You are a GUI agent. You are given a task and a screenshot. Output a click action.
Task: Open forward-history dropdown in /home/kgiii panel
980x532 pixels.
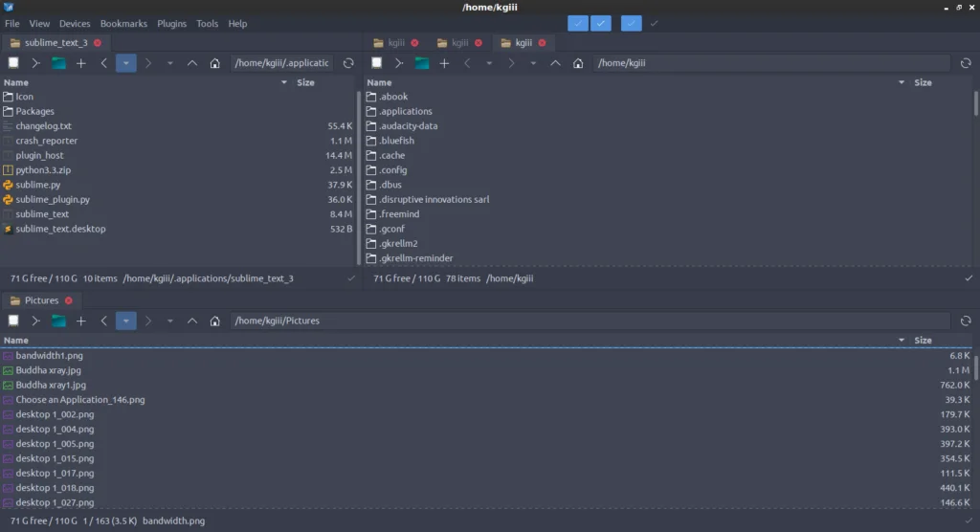[x=533, y=62]
